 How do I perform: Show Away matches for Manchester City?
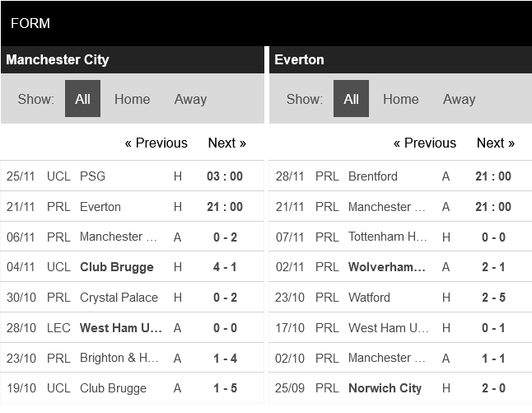pos(190,99)
